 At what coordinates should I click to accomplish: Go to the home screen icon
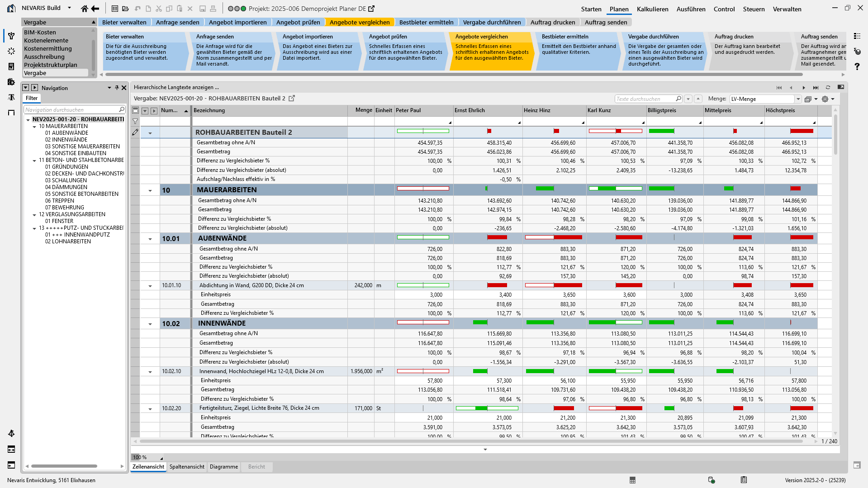pyautogui.click(x=84, y=9)
